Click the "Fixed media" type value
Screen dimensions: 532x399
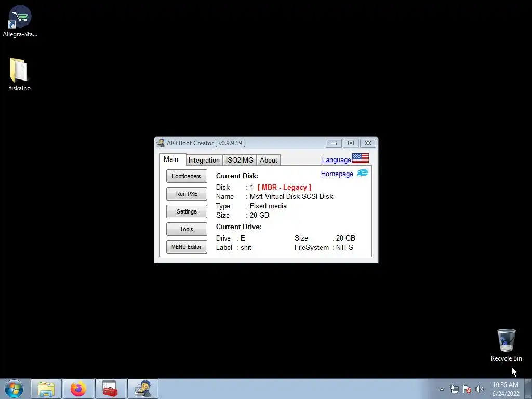[268, 206]
